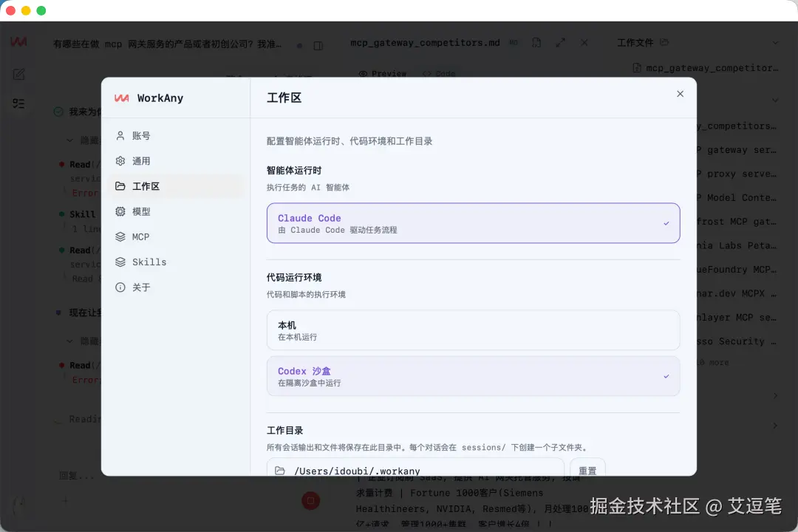Open the MCP settings section

[x=174, y=236]
